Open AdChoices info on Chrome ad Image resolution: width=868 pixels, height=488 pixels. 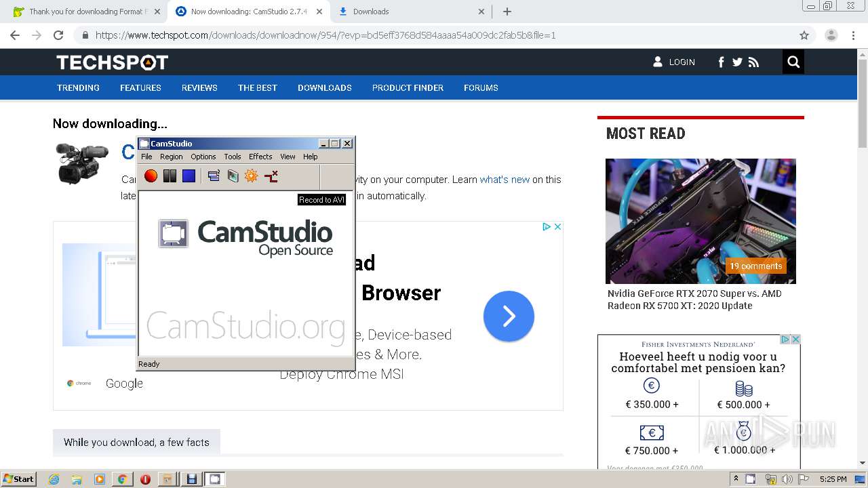pos(547,227)
